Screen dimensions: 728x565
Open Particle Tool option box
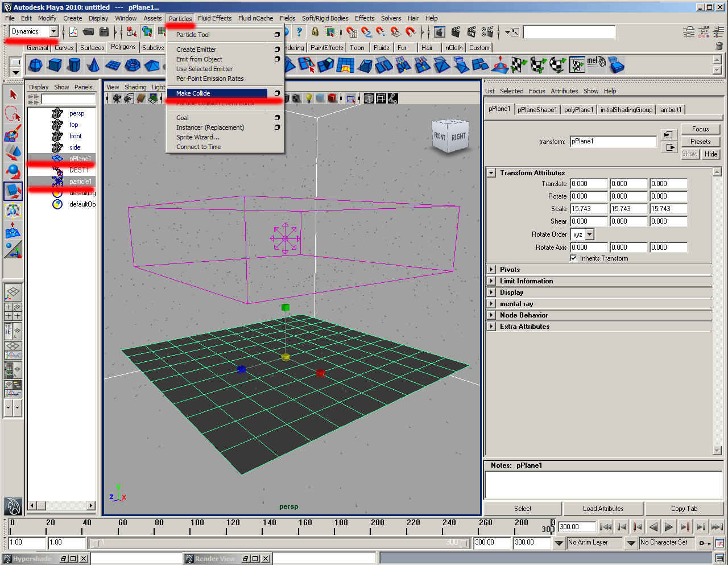[277, 35]
